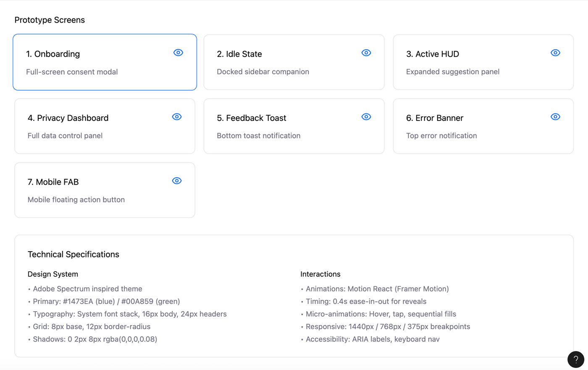This screenshot has height=370, width=588.
Task: Click the Active HUD eye icon
Action: click(555, 53)
